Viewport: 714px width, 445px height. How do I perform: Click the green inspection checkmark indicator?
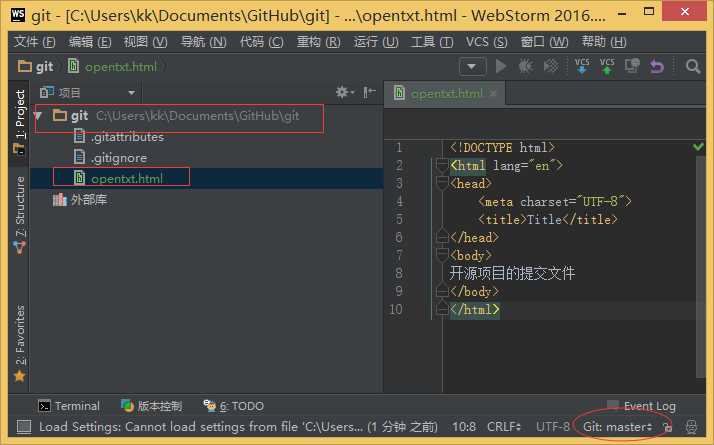tap(698, 147)
